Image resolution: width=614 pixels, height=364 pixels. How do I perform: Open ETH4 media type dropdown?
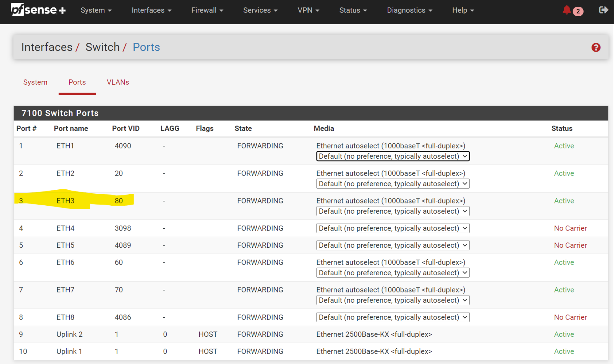coord(393,228)
